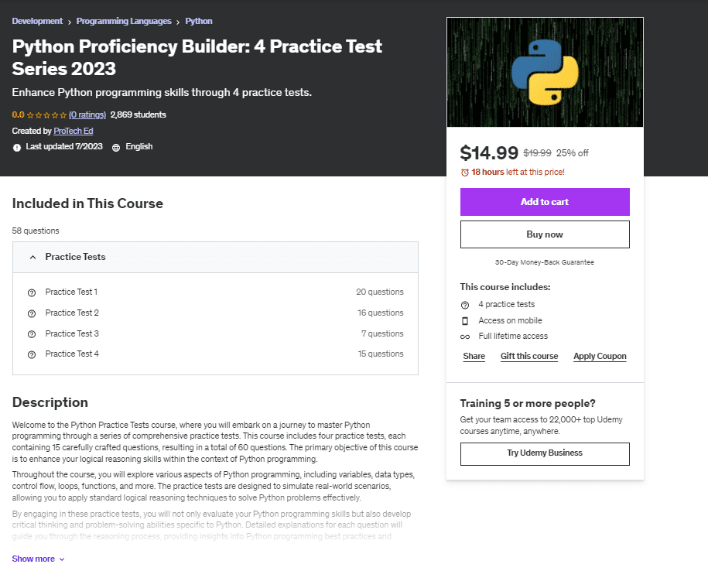
Task: Go to Programming Languages breadcrumb
Action: [124, 21]
